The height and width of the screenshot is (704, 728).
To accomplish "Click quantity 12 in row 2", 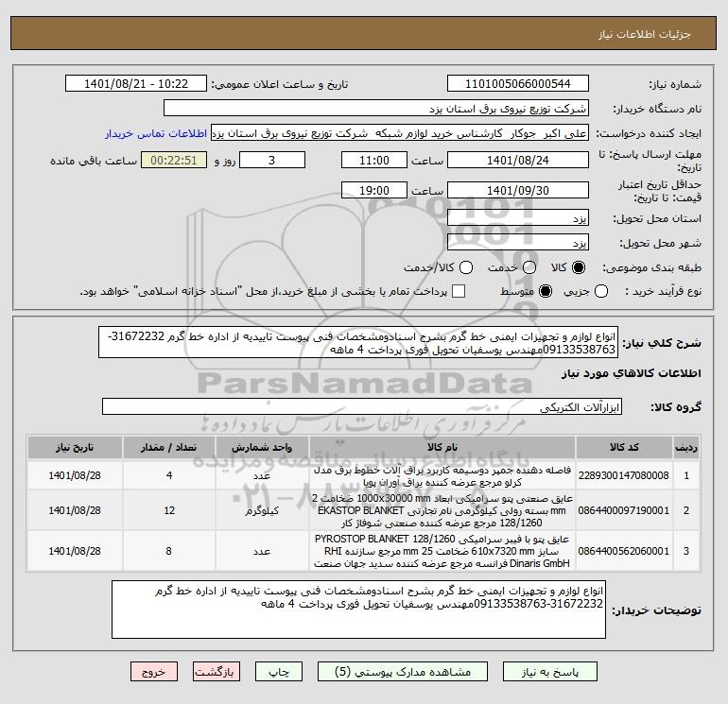I will tap(169, 510).
